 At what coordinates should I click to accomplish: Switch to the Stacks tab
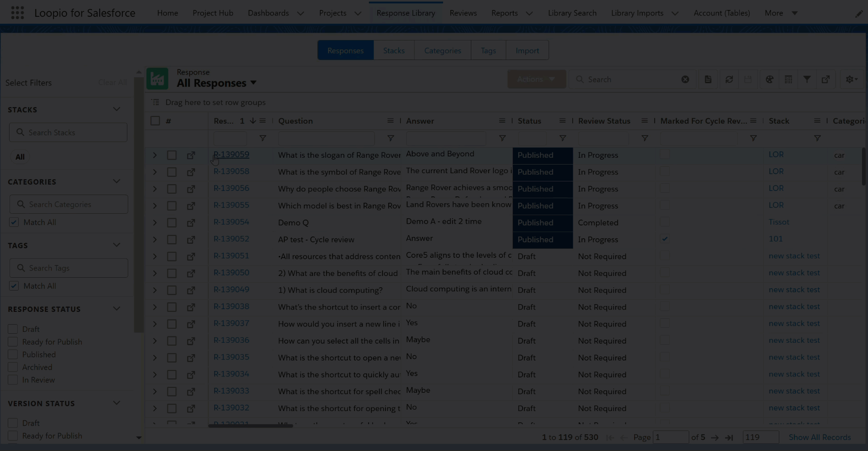pyautogui.click(x=394, y=50)
